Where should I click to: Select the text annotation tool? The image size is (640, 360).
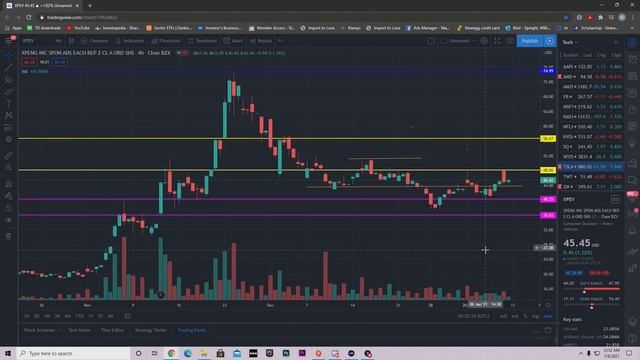9,104
